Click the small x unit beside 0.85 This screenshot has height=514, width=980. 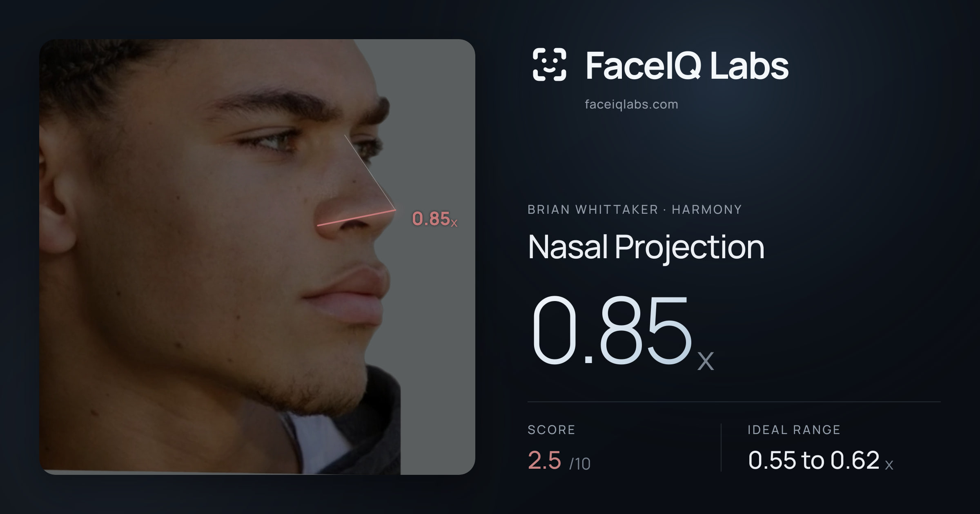pyautogui.click(x=706, y=361)
